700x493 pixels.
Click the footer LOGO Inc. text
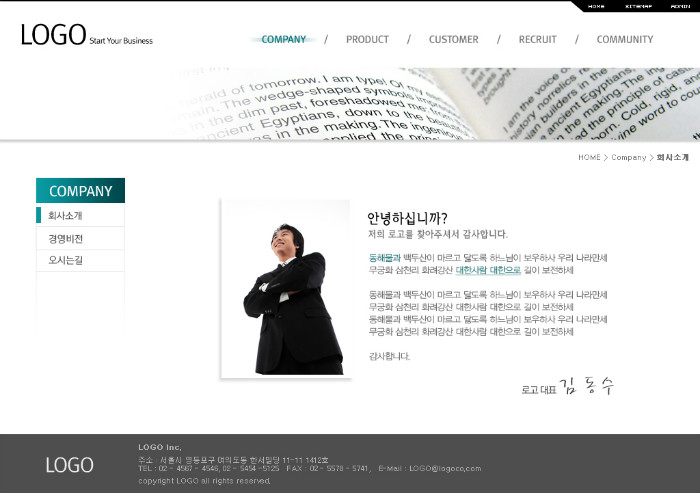[160, 447]
